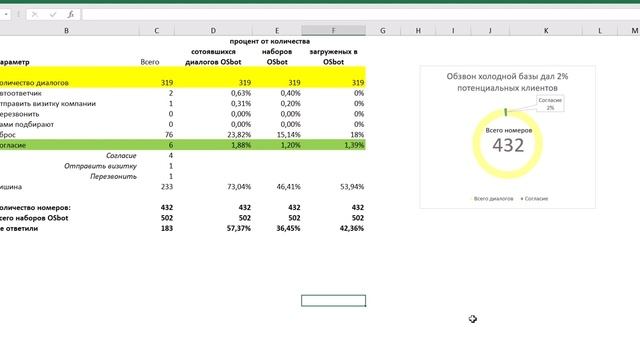The image size is (640, 360).
Task: Click inside the formula bar input field
Action: click(361, 15)
